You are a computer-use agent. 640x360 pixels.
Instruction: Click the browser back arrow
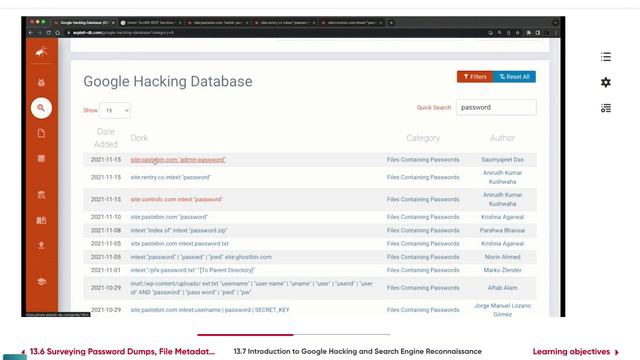pyautogui.click(x=31, y=33)
